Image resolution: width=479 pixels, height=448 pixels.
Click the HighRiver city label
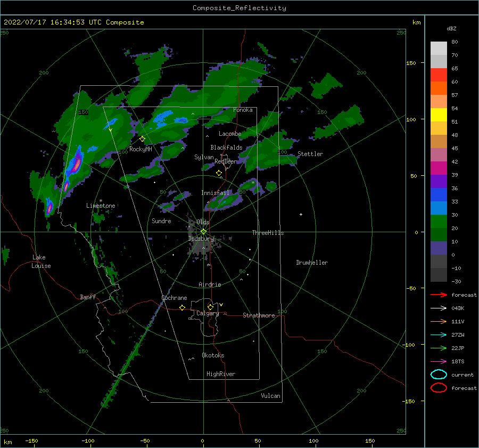[221, 374]
